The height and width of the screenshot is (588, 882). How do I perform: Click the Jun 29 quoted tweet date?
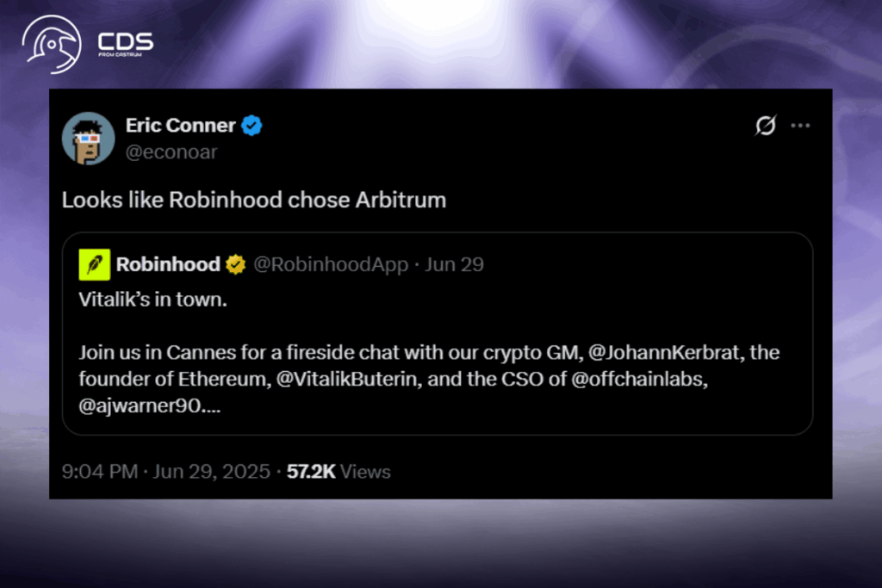click(454, 264)
